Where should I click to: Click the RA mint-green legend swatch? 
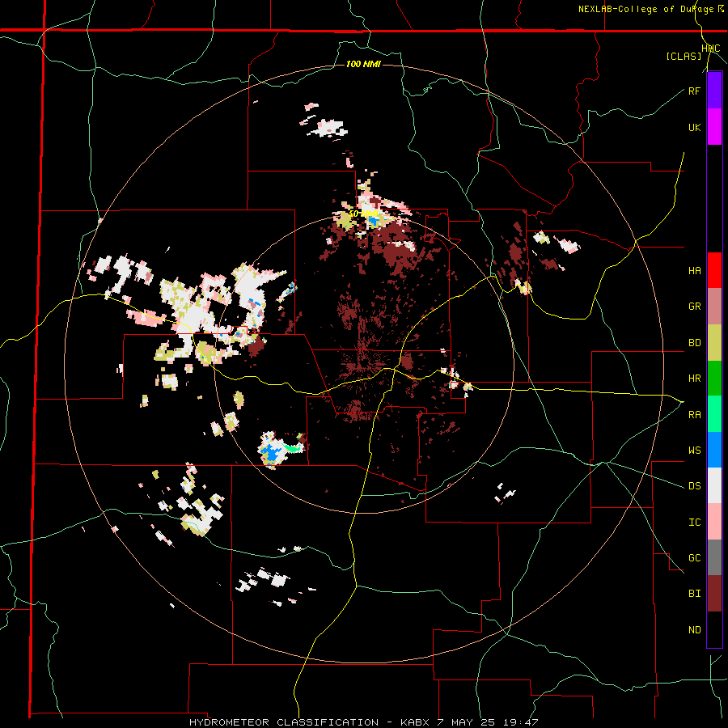(x=714, y=414)
